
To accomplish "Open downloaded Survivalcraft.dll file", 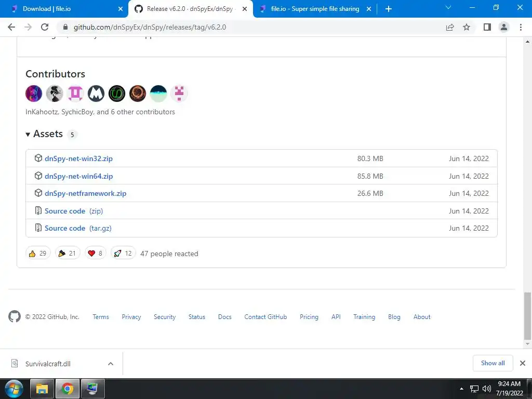I will (x=47, y=364).
